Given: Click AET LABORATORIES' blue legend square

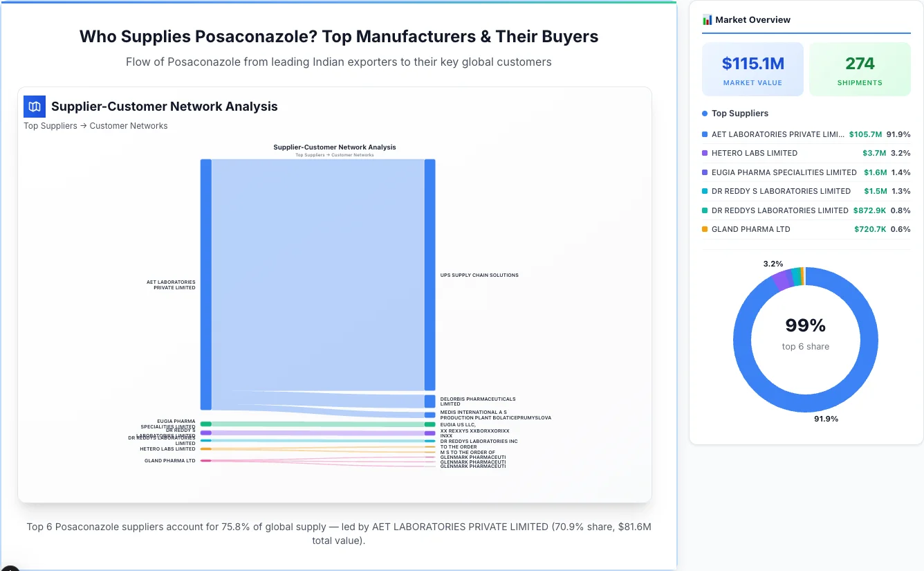Looking at the screenshot, I should point(706,134).
